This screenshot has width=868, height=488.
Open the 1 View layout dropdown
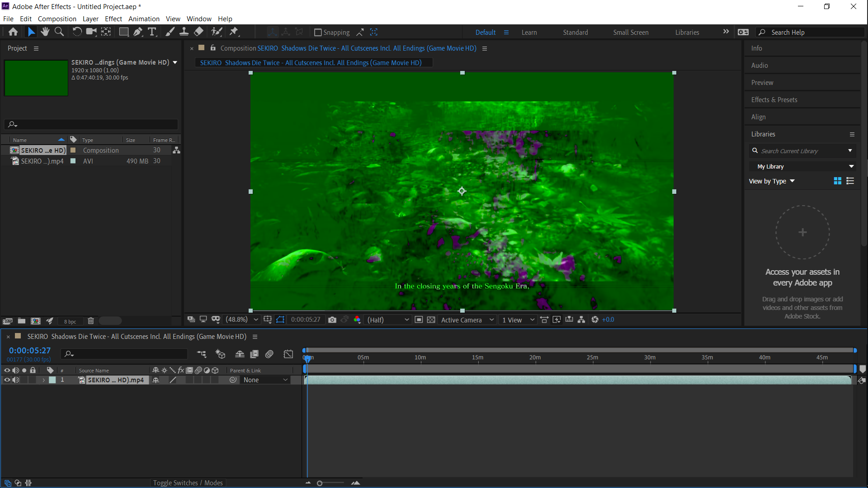coord(518,320)
